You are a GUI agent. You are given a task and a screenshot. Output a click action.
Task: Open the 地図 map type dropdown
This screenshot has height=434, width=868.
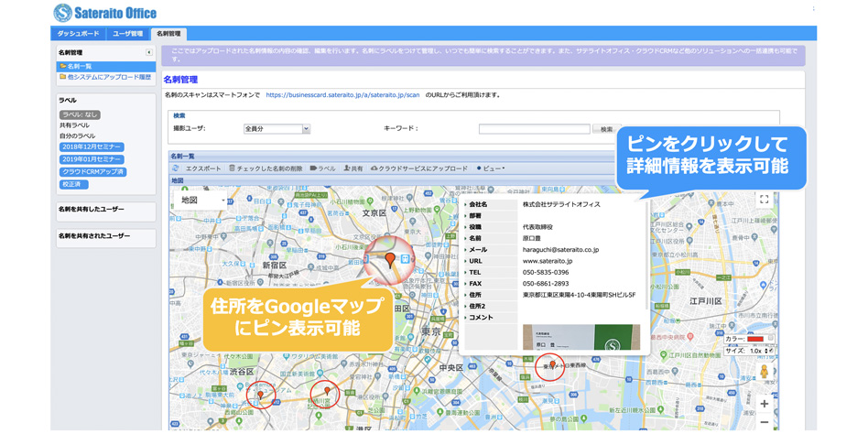pos(201,201)
